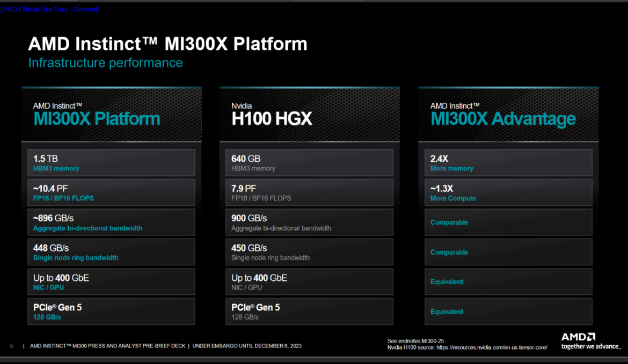
Task: Select the '7.9 PF FP16 / BF16 FLOPS' cell
Action: coord(309,192)
